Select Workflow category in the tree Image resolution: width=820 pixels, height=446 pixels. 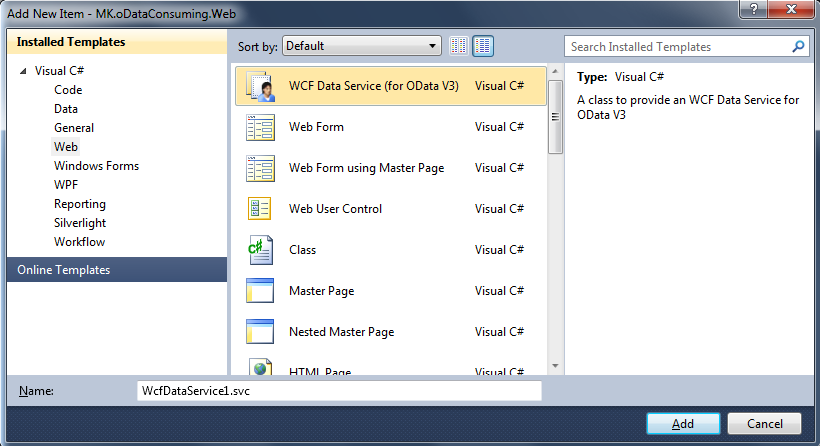point(79,242)
